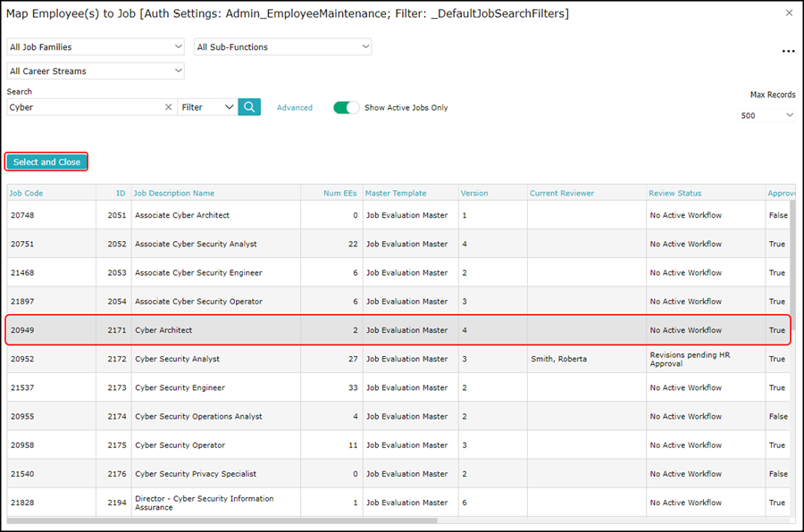804x532 pixels.
Task: Open the All Career Streams dropdown
Action: point(96,71)
